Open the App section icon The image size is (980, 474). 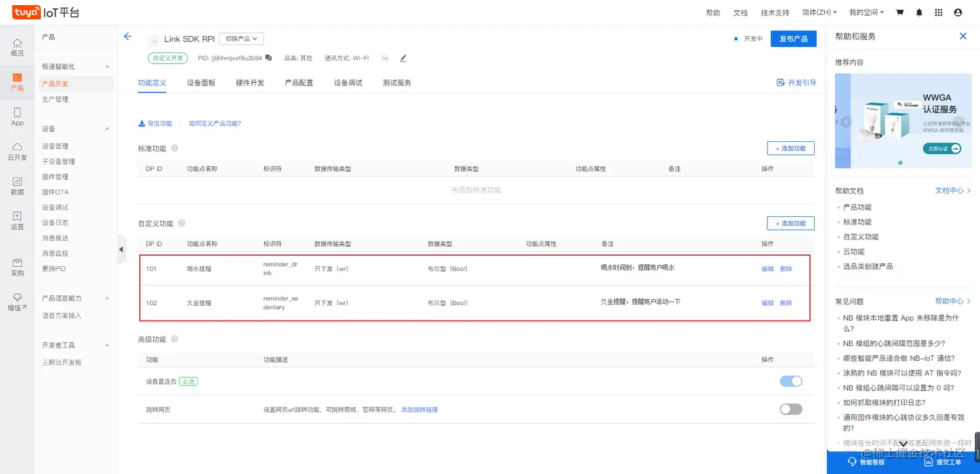click(x=17, y=117)
